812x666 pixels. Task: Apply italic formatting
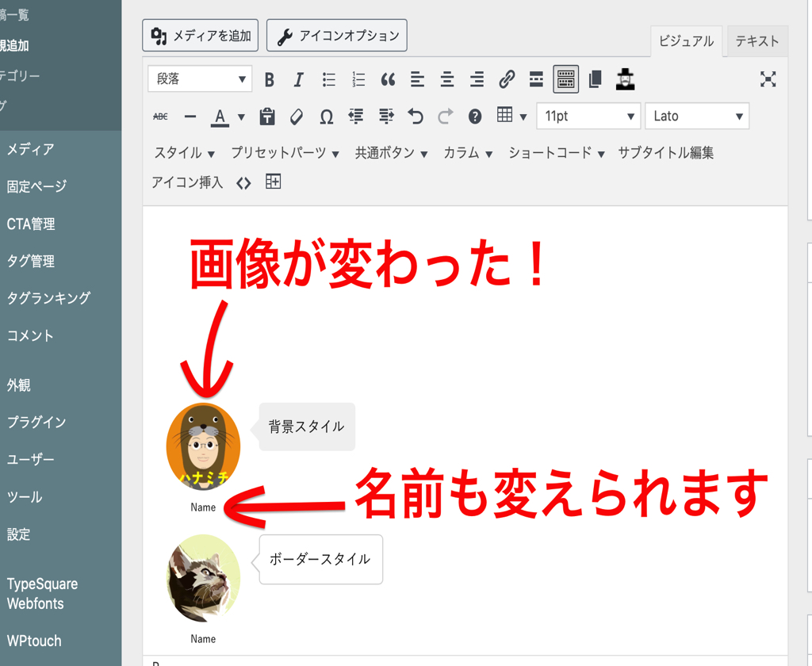tap(299, 79)
